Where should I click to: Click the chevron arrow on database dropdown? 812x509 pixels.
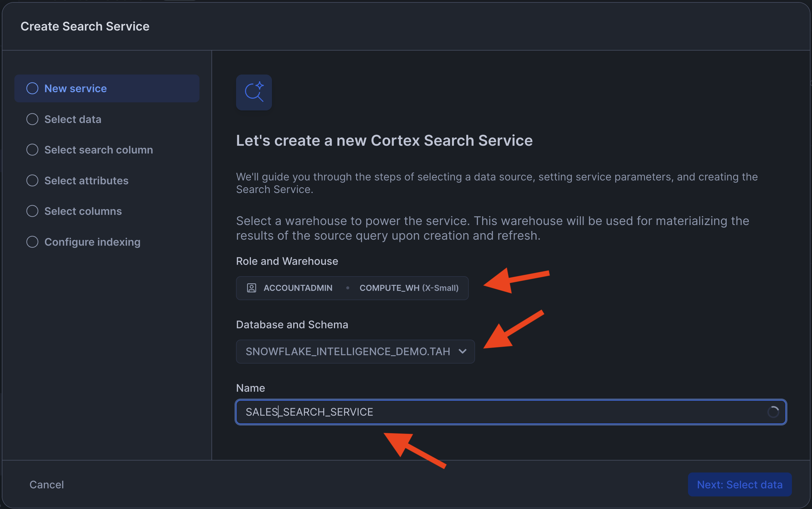click(x=462, y=351)
